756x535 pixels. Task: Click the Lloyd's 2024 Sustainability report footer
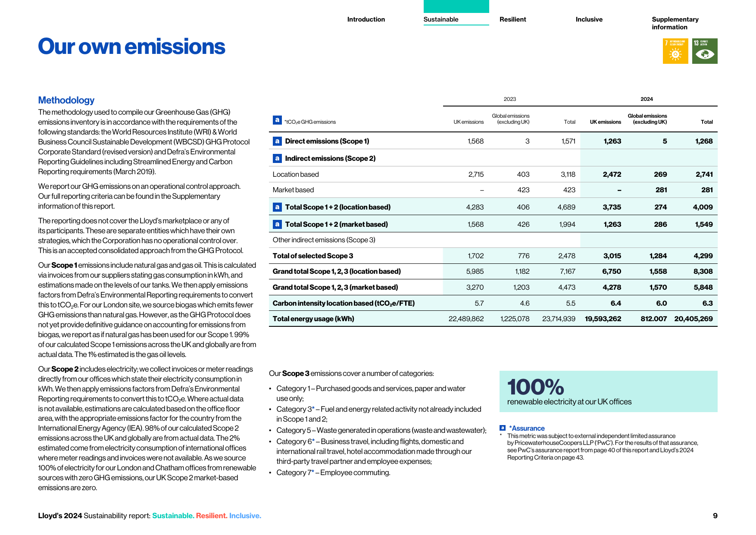pyautogui.click(x=150, y=516)
